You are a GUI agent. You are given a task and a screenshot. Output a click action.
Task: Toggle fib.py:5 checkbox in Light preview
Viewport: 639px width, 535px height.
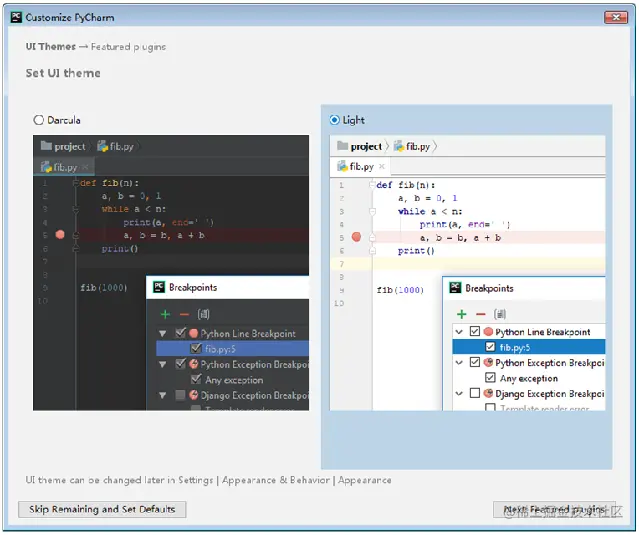point(490,347)
